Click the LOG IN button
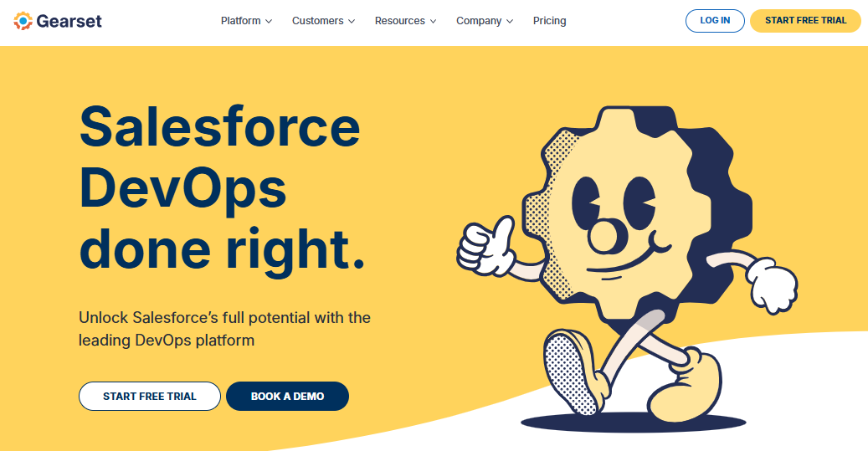Screen dimensions: 868x451 pyautogui.click(x=715, y=20)
